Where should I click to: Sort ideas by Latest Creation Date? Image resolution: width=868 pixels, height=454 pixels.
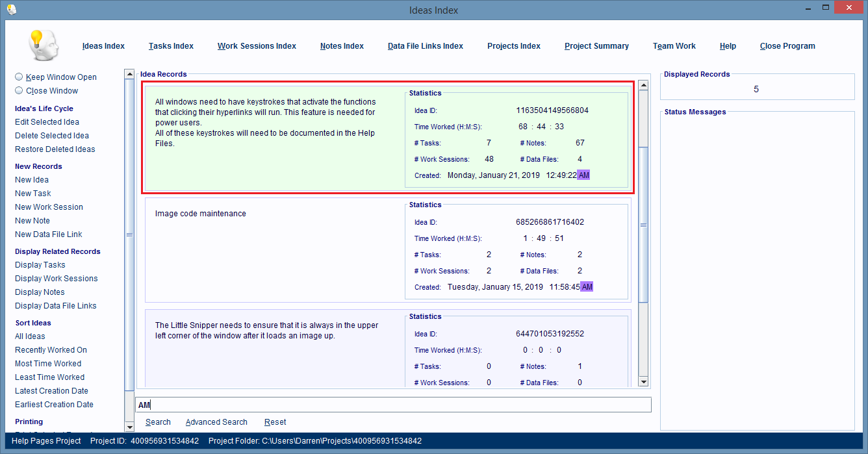(x=51, y=391)
